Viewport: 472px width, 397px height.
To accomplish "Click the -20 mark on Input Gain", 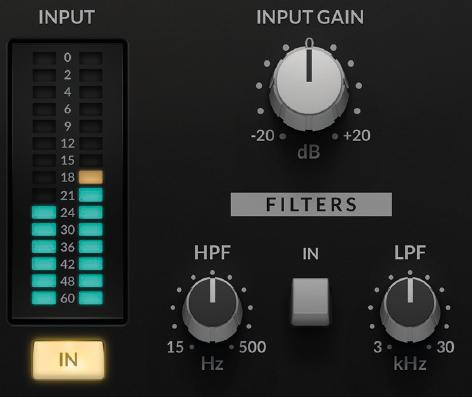I will click(x=263, y=136).
